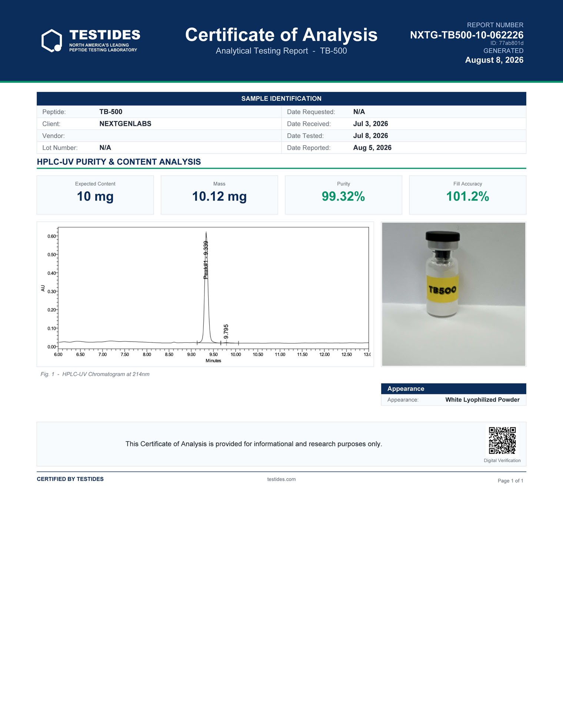The height and width of the screenshot is (728, 563).
Task: Click the testides.com footer link
Action: tap(281, 479)
